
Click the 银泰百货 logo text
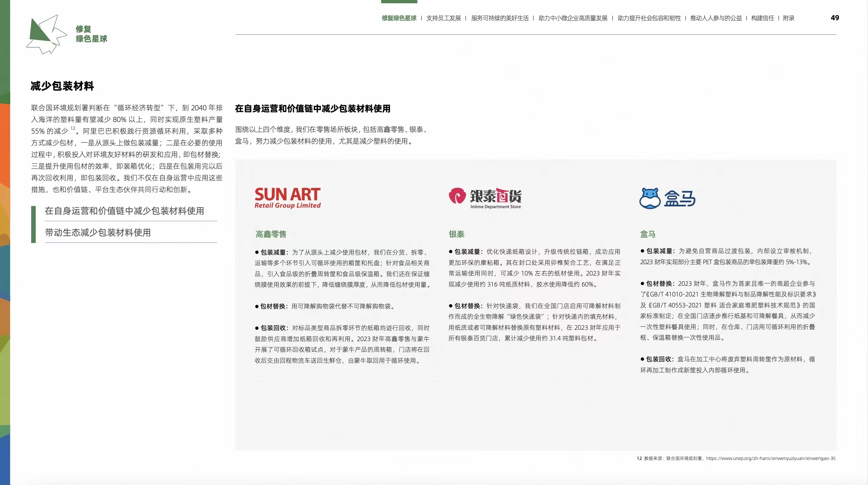[496, 196]
